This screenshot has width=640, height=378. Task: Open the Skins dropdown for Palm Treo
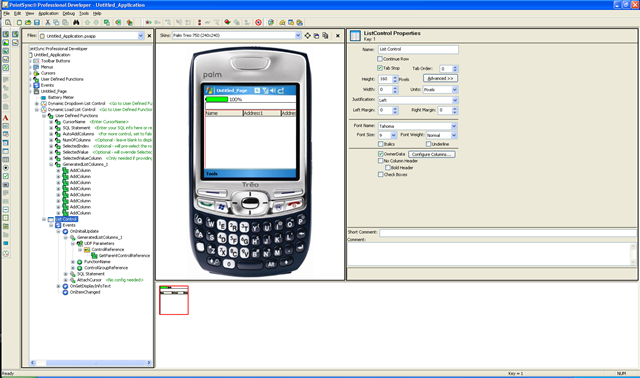(x=298, y=36)
